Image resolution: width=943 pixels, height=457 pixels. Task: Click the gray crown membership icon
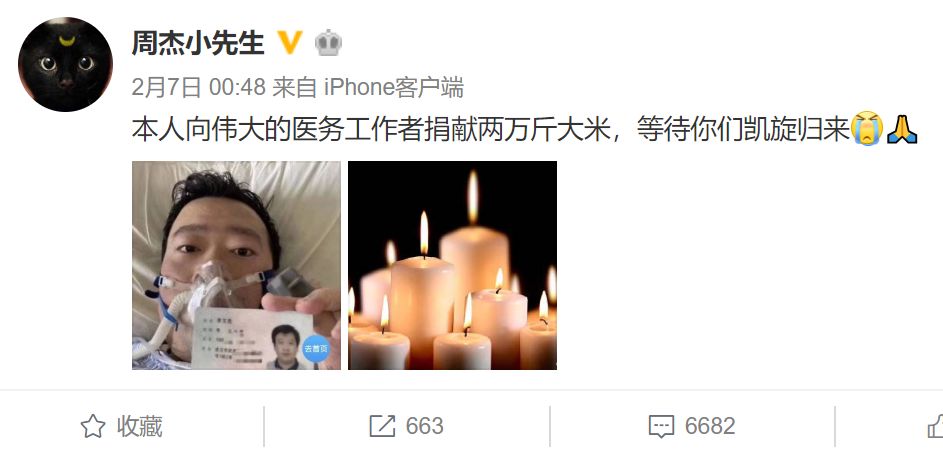328,43
